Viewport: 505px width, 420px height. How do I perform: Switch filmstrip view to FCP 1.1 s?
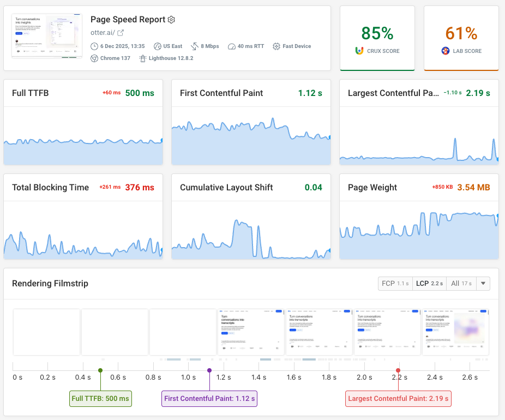pos(395,284)
